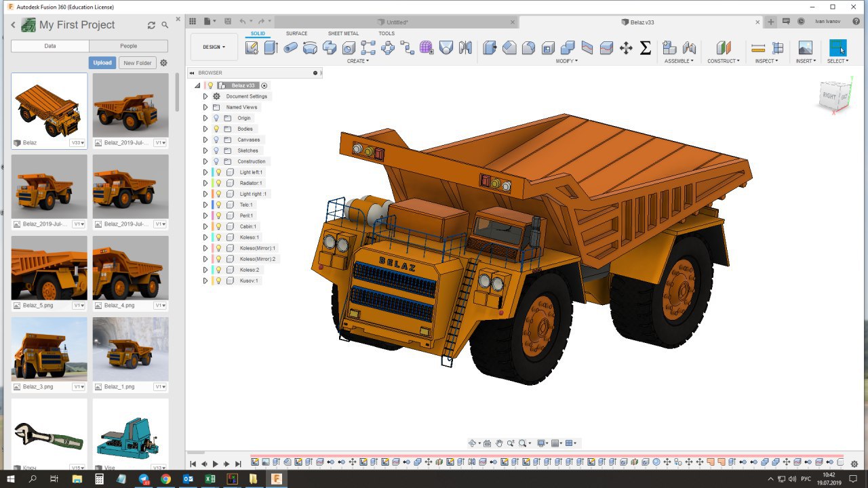Open Change Parameters sigma icon
Image resolution: width=868 pixels, height=488 pixels.
click(x=646, y=47)
